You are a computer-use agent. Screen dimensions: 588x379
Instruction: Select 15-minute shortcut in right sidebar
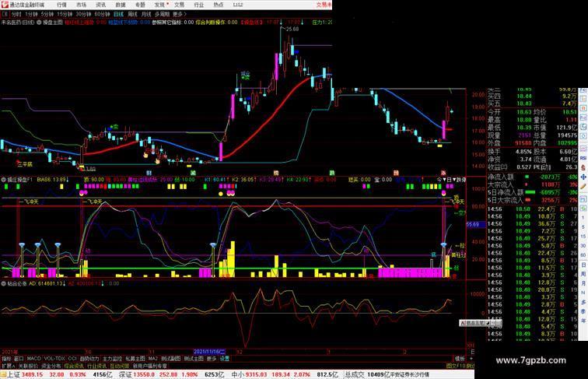point(583,237)
